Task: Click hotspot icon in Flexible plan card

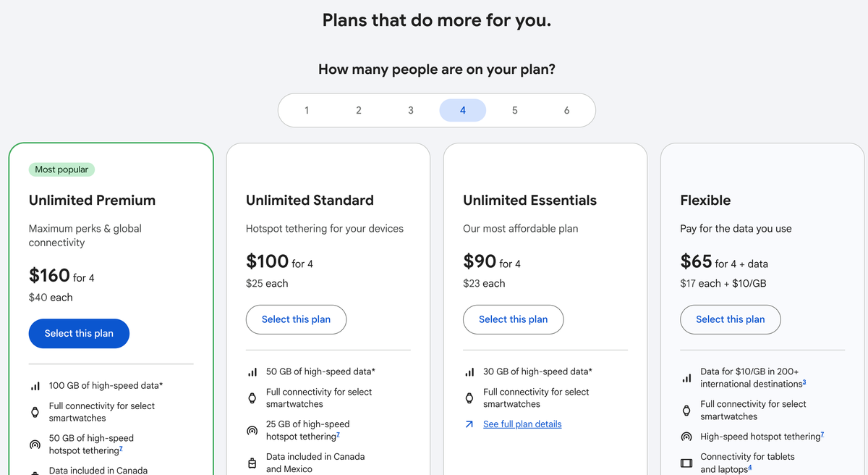Action: click(686, 437)
